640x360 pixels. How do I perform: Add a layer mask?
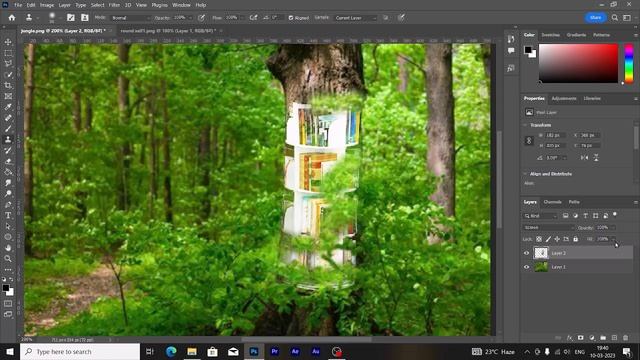[580, 338]
